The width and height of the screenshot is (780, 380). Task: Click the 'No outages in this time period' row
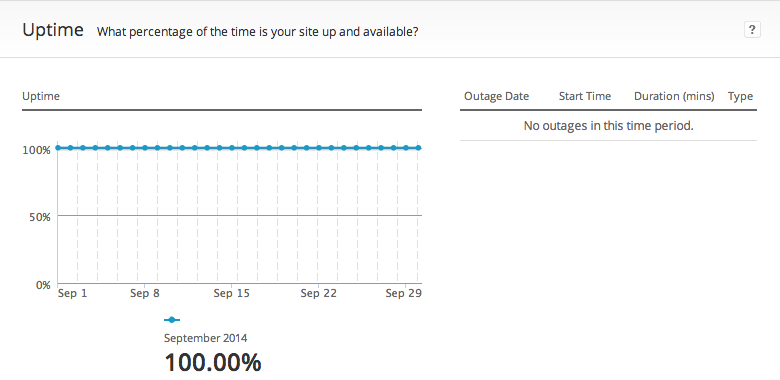(x=608, y=126)
